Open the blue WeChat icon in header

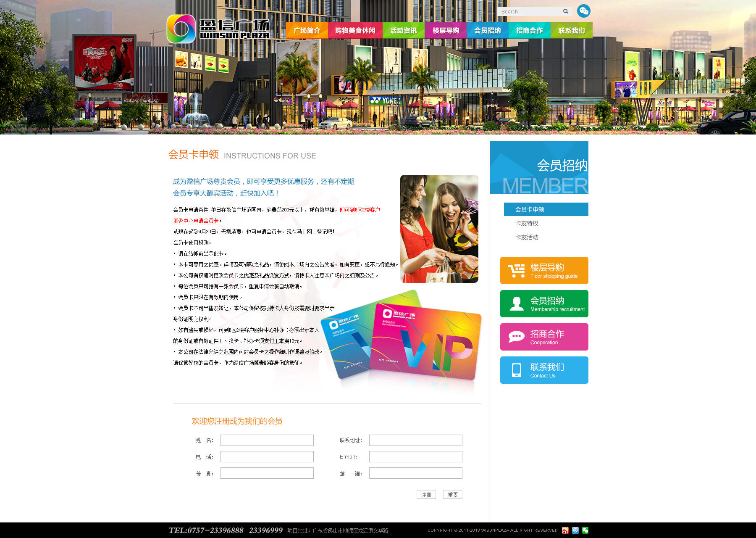pyautogui.click(x=583, y=11)
